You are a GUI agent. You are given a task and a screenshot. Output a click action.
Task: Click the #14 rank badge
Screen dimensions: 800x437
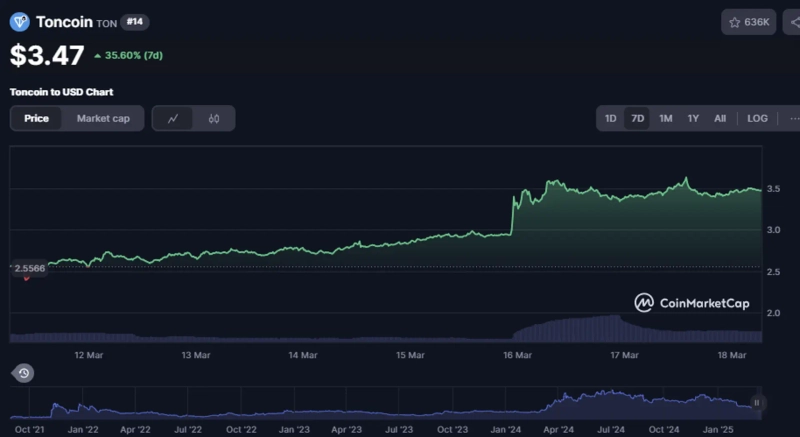(x=136, y=21)
